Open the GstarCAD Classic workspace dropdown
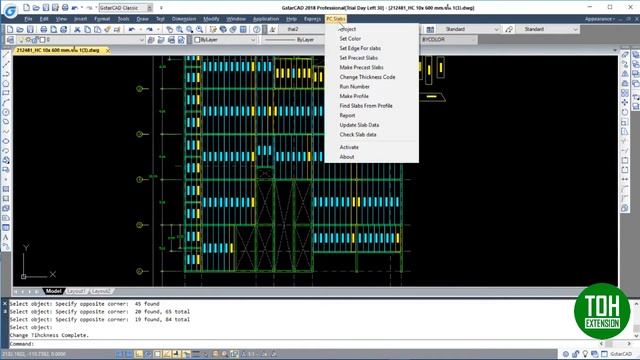Image resolution: width=640 pixels, height=360 pixels. click(x=150, y=8)
